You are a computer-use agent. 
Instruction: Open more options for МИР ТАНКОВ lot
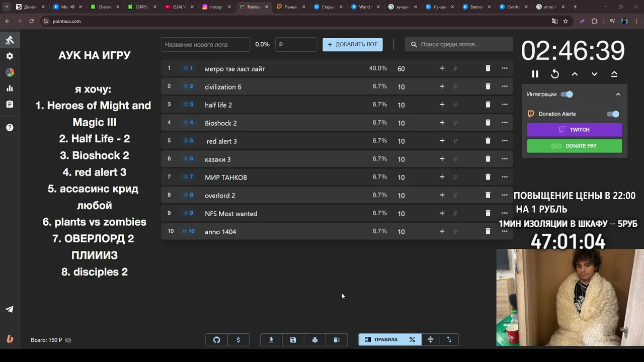click(505, 177)
